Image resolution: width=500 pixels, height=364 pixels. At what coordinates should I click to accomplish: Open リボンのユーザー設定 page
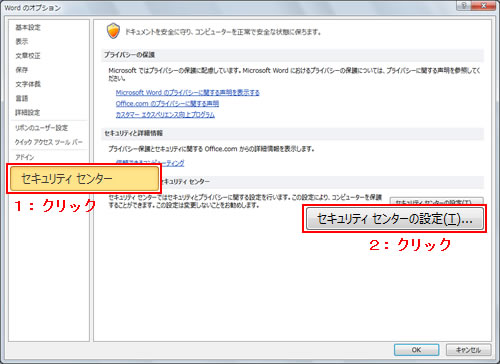click(41, 128)
